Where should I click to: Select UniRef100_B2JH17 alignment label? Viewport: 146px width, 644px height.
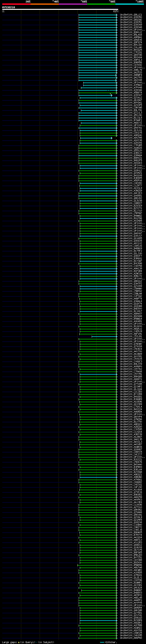[131, 311]
